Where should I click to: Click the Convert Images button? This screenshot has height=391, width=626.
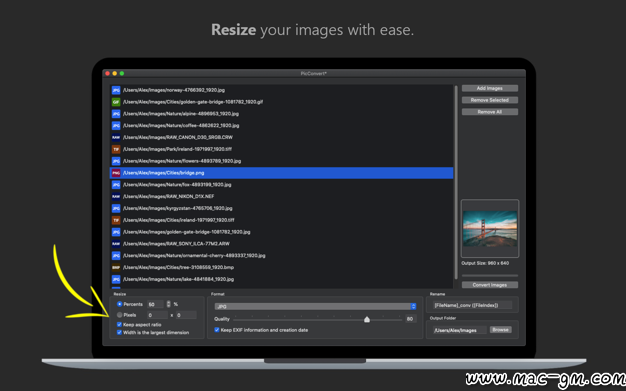point(490,285)
